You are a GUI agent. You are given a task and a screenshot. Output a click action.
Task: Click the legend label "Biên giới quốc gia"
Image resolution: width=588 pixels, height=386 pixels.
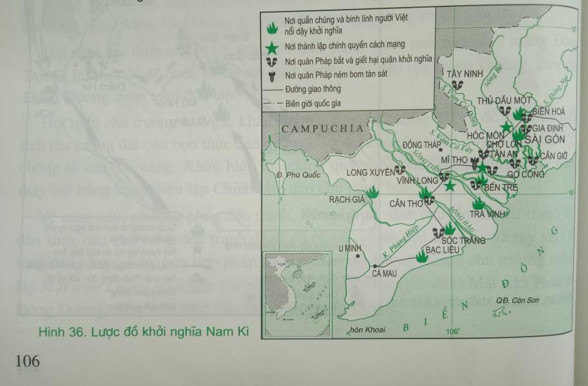313,104
